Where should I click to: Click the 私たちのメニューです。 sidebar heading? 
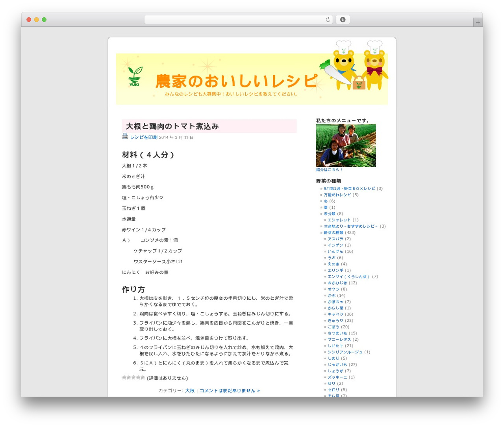343,121
